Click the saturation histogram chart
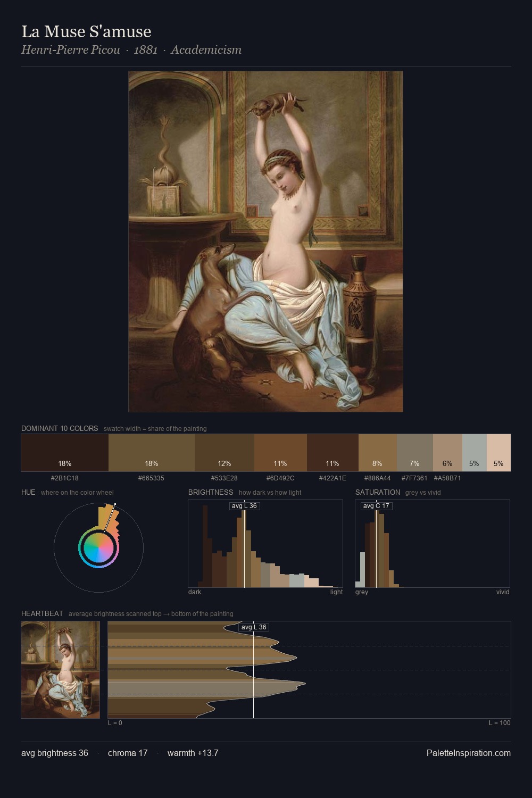Viewport: 532px width, 798px height. (433, 544)
